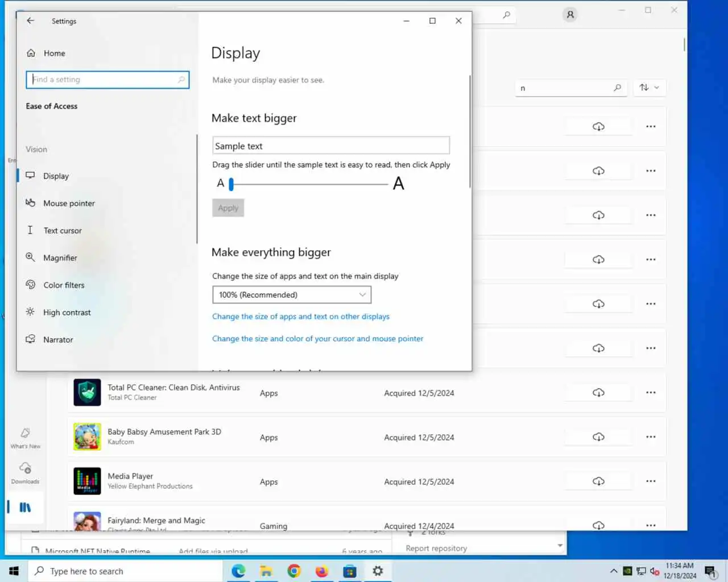
Task: Open Store What's New section
Action: pos(26,438)
